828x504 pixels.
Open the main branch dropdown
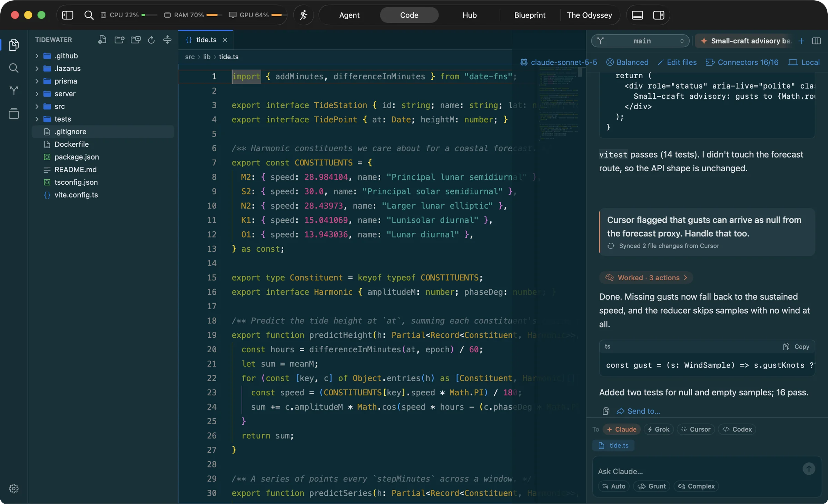pyautogui.click(x=640, y=41)
